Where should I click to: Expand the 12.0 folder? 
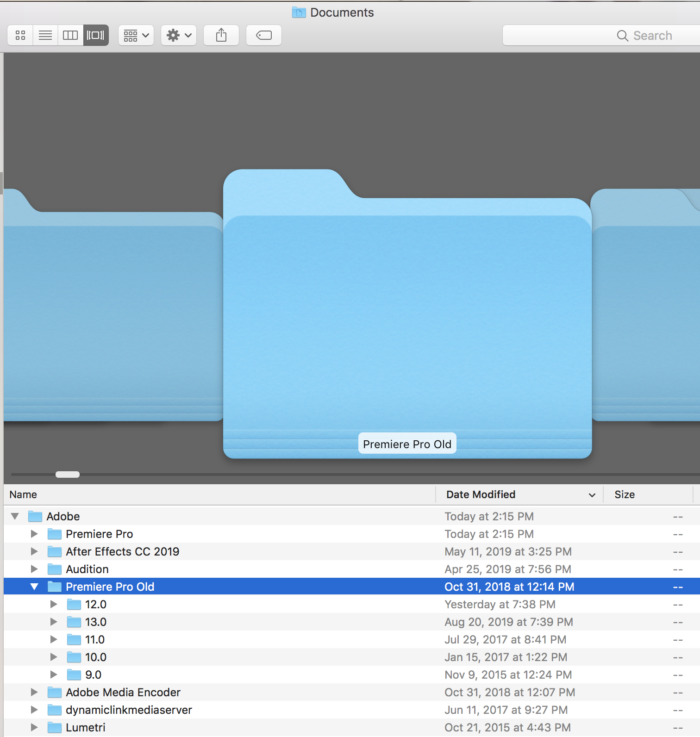(54, 604)
